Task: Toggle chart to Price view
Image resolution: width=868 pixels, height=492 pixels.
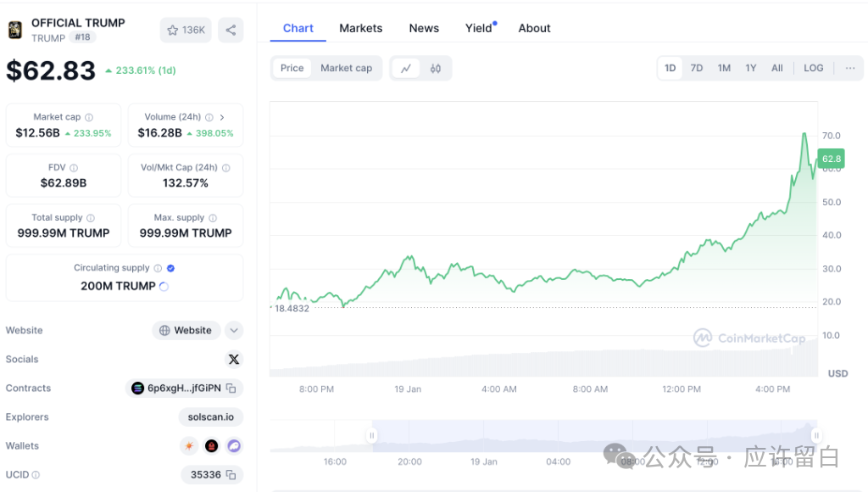Action: 292,68
